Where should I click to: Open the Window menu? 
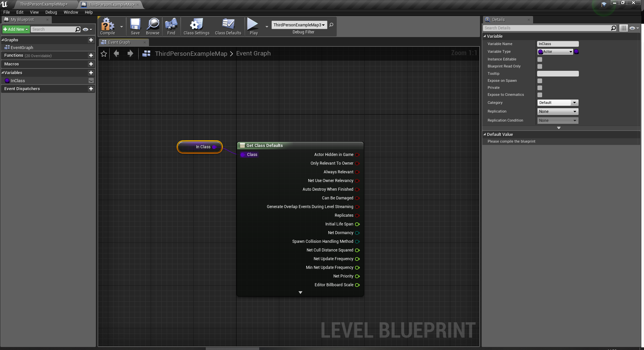(x=71, y=12)
